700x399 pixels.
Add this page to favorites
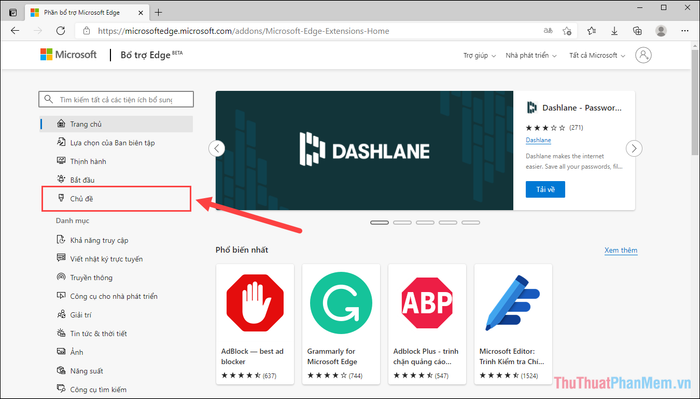click(x=567, y=31)
